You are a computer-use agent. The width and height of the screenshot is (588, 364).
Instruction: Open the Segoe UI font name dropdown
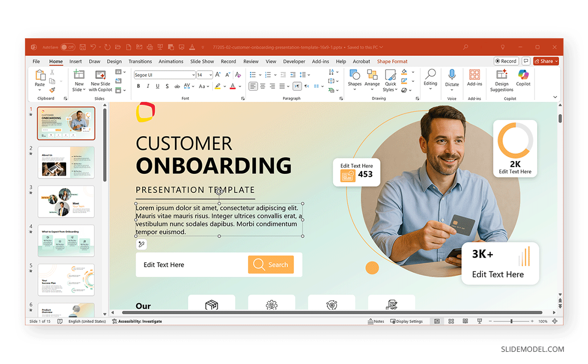pos(193,75)
